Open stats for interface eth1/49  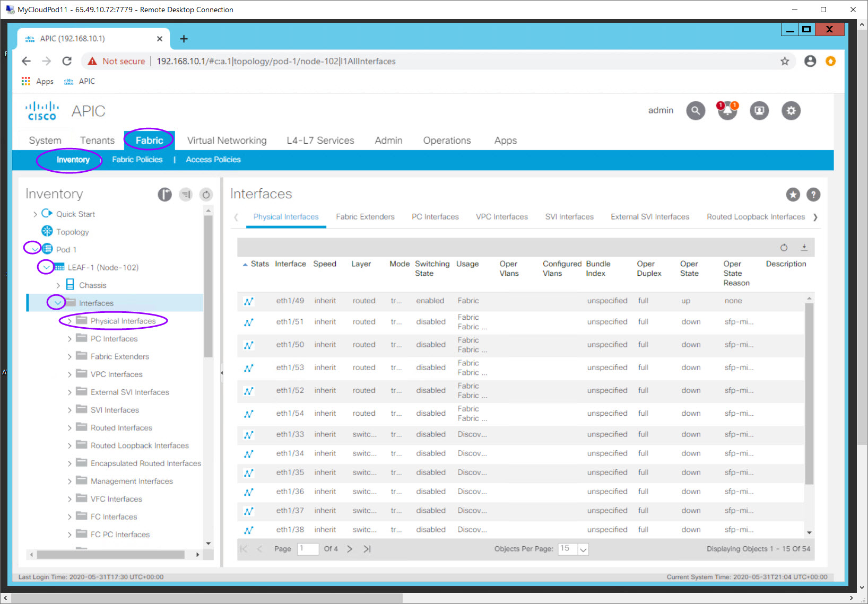tap(248, 301)
